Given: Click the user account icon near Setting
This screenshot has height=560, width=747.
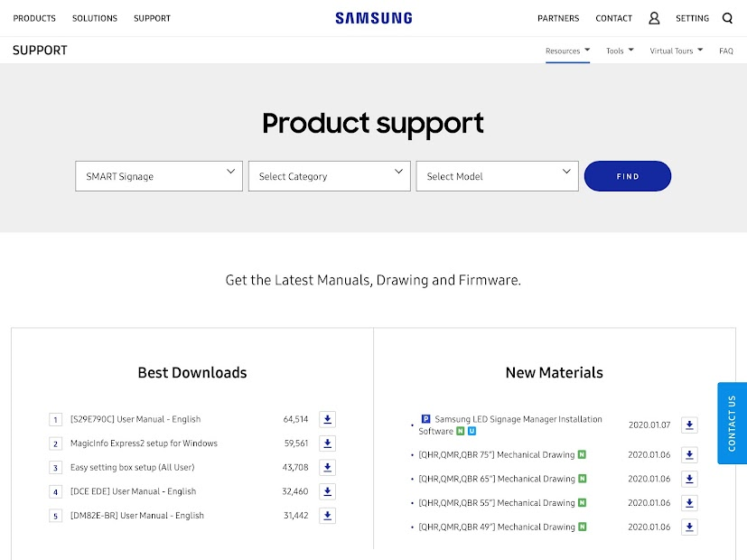Looking at the screenshot, I should tap(653, 17).
